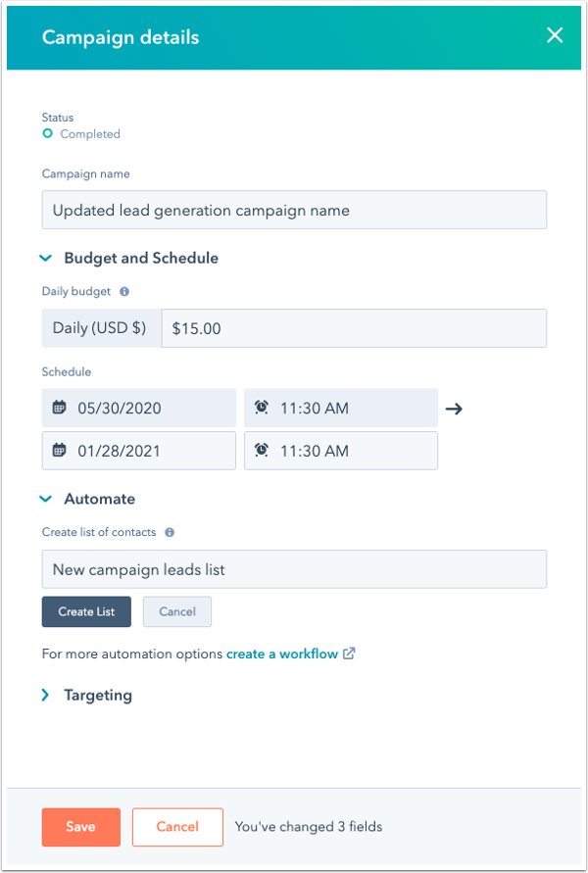The image size is (588, 873).
Task: Click the Completed status circle indicator
Action: (x=48, y=133)
